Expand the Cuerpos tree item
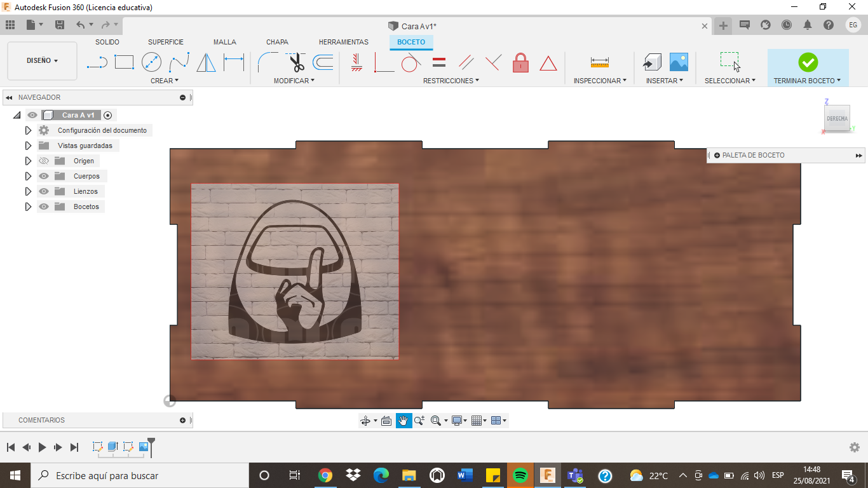Screen dimensions: 868x488 coord(28,175)
